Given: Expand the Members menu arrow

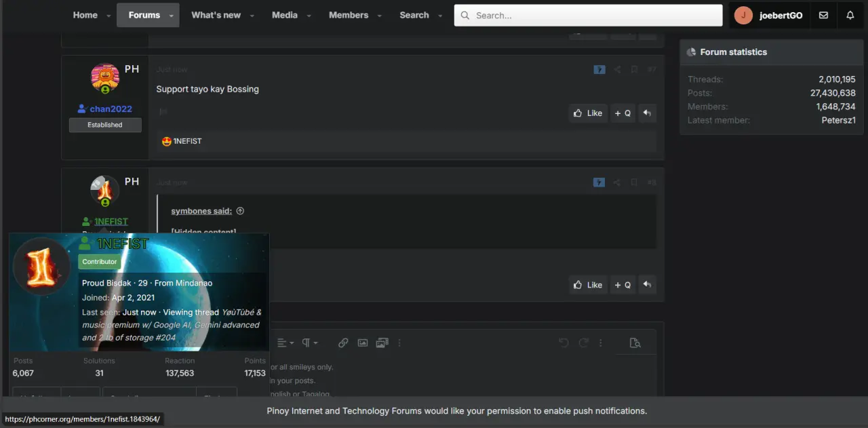Looking at the screenshot, I should pyautogui.click(x=379, y=16).
